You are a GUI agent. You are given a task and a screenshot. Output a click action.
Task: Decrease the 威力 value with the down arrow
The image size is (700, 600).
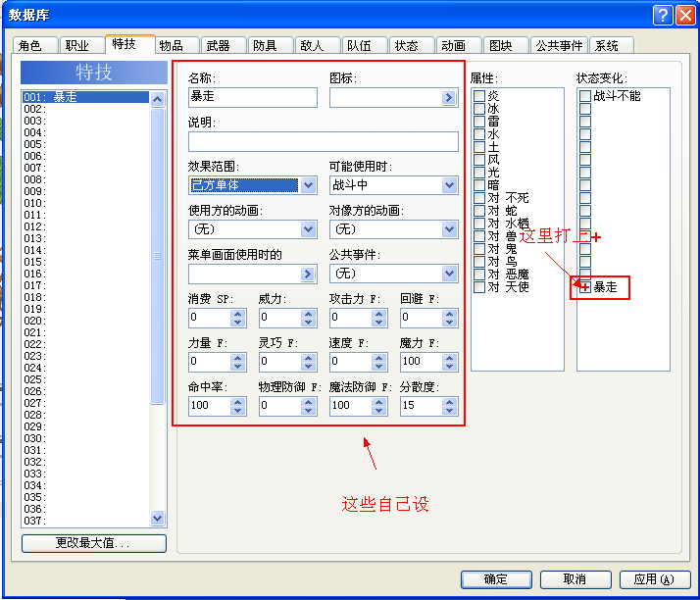tap(308, 323)
